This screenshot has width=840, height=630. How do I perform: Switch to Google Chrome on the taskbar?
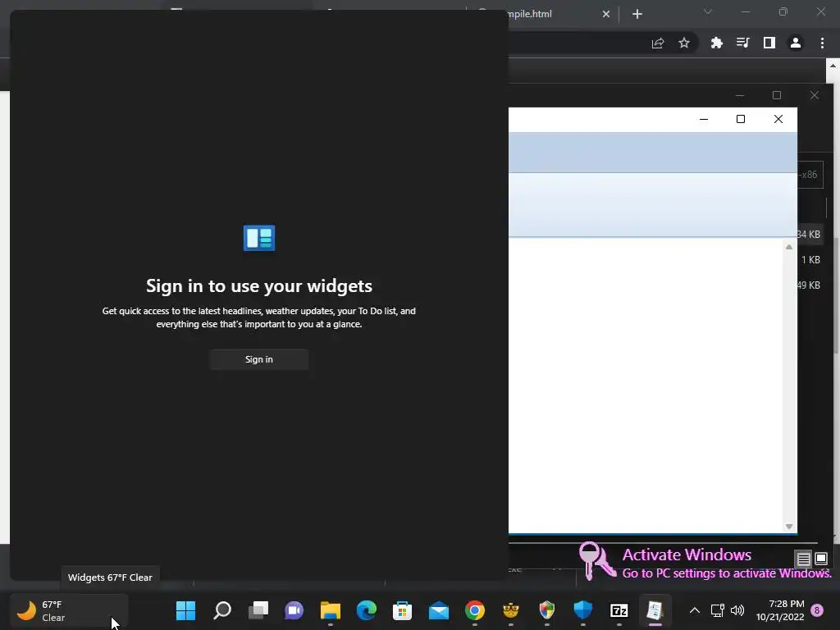tap(475, 610)
